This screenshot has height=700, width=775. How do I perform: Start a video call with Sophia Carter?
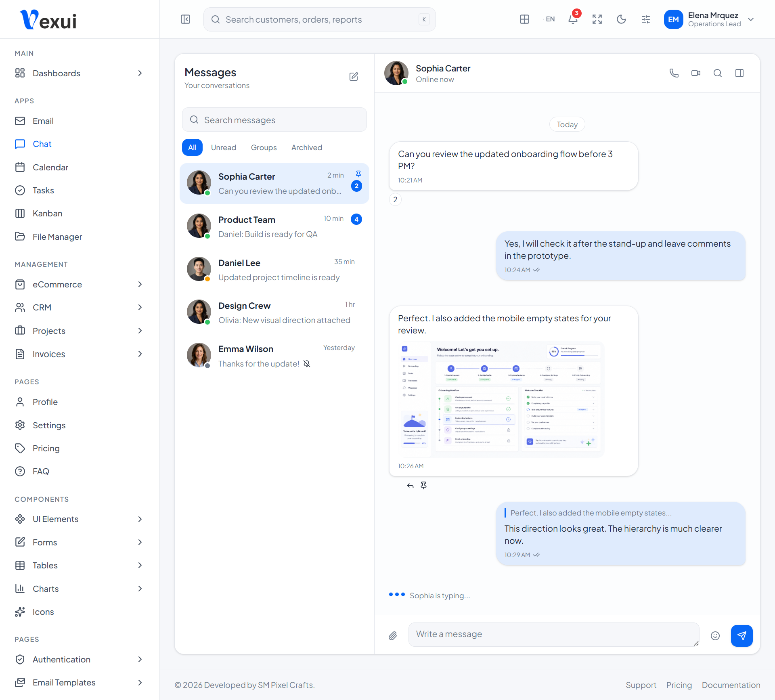pos(695,73)
